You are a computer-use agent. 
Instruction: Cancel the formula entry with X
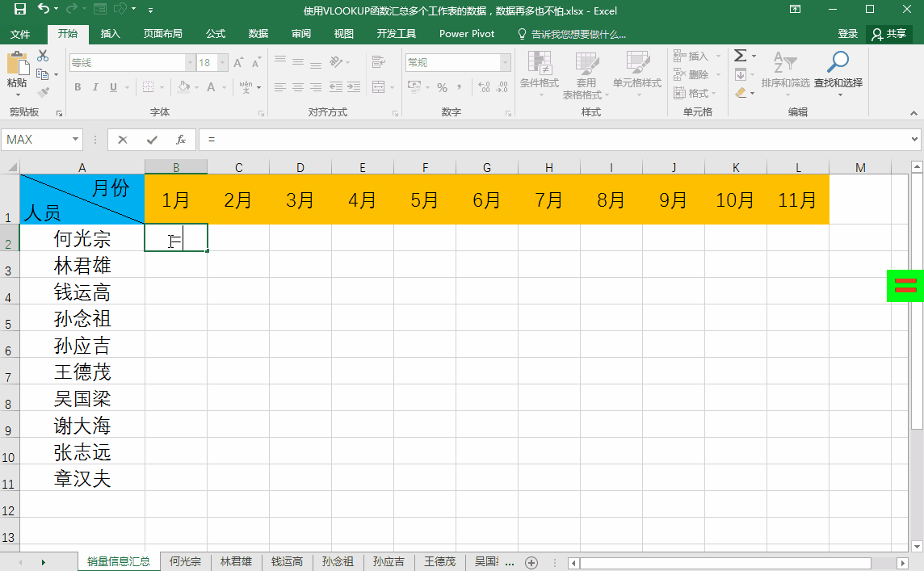pos(123,140)
